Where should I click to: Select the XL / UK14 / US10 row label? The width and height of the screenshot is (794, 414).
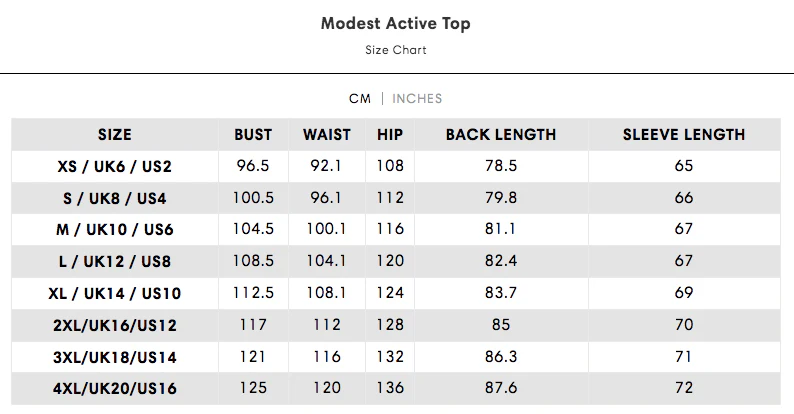(115, 294)
